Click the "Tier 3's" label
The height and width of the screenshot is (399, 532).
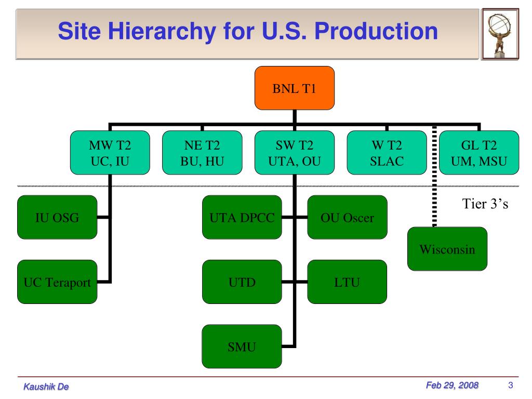(x=485, y=204)
